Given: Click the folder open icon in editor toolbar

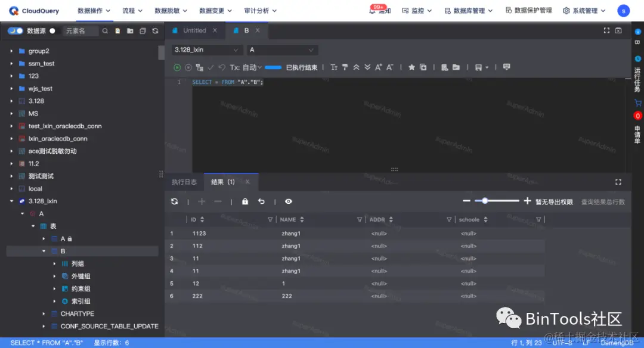Looking at the screenshot, I should pyautogui.click(x=456, y=67).
